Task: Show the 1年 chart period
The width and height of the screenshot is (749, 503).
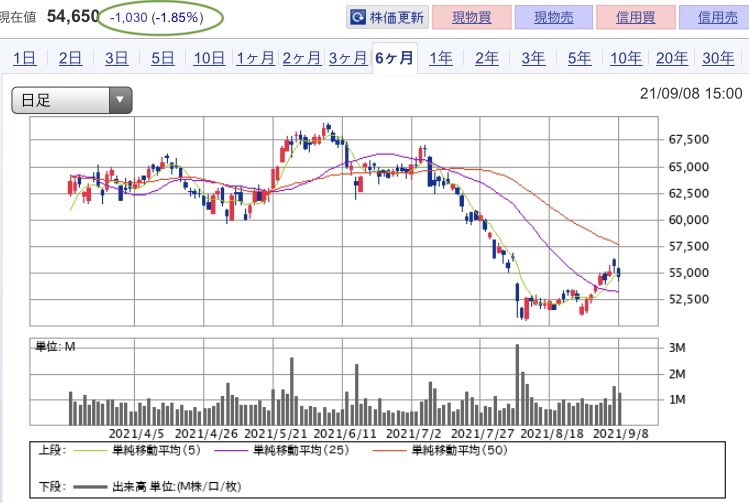Action: coord(440,58)
